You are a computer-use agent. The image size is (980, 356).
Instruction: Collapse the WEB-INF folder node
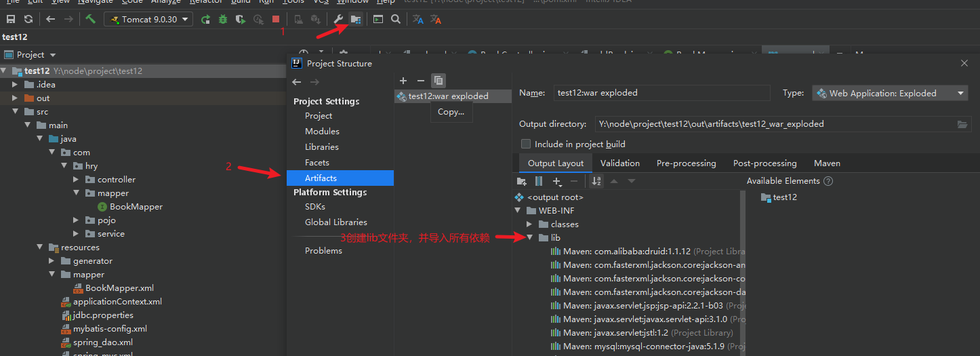pos(518,211)
